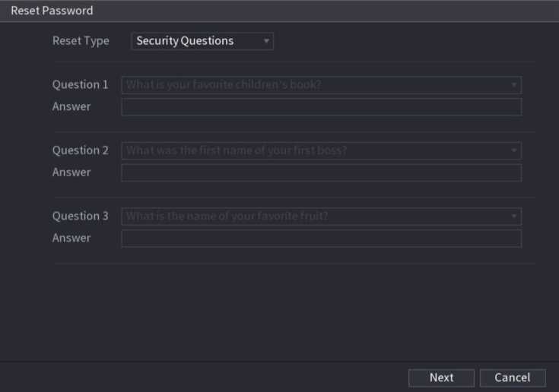Click the answer field for Question 1
The height and width of the screenshot is (392, 559).
[321, 107]
